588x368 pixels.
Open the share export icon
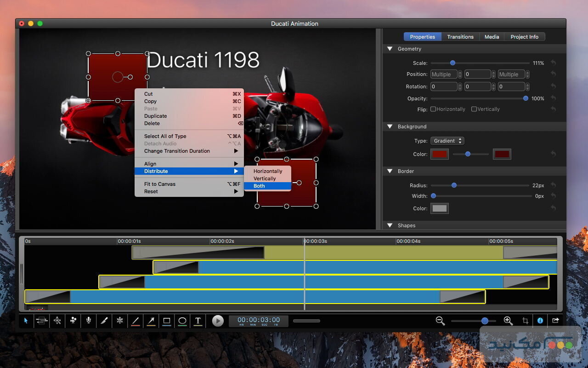coord(555,321)
